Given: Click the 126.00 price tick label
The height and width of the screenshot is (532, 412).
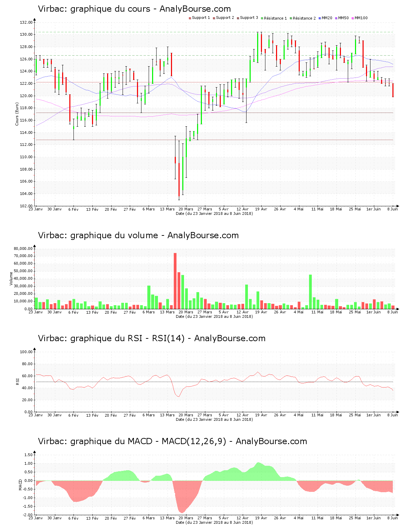Looking at the screenshot, I should 26,59.
